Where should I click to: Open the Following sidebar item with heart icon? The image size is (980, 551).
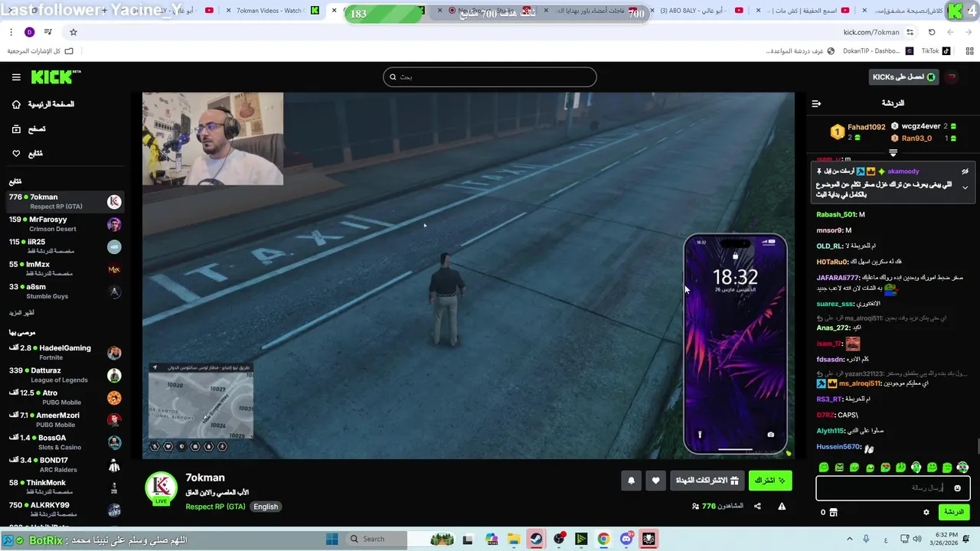[x=27, y=154]
